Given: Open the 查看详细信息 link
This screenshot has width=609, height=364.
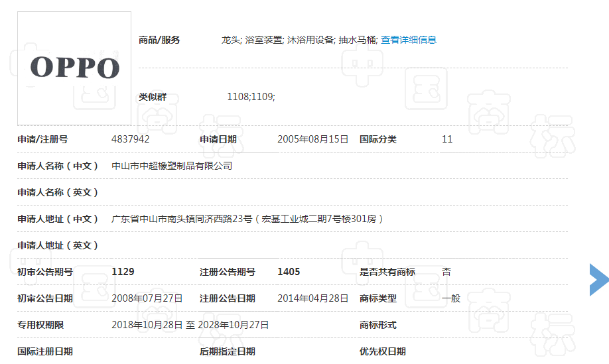Looking at the screenshot, I should [x=409, y=40].
